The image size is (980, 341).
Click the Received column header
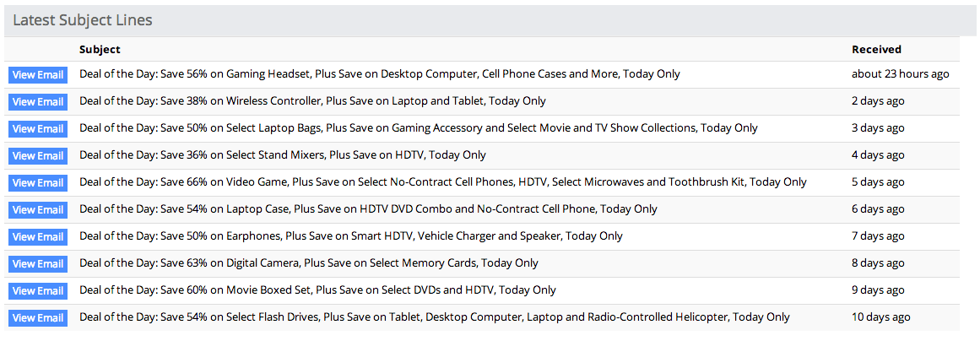(x=876, y=50)
